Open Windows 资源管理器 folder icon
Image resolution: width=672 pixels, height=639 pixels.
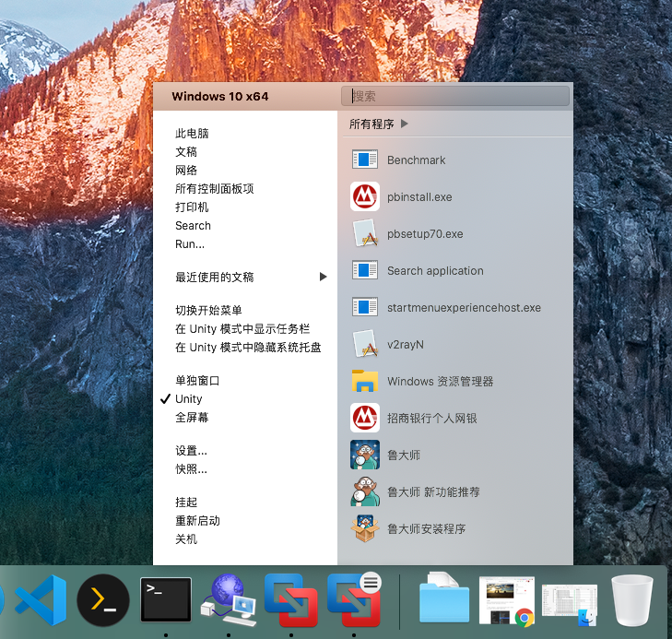pos(365,381)
